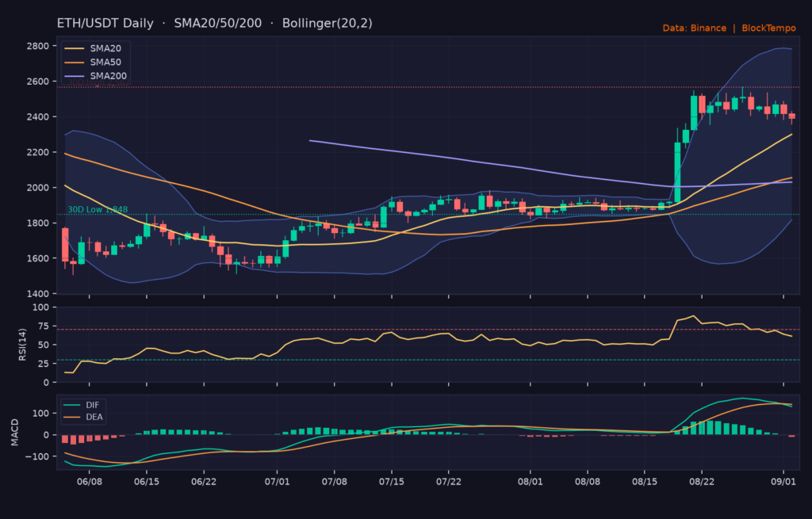
Task: Click the 25 tick on RSI axis
Action: [44, 364]
